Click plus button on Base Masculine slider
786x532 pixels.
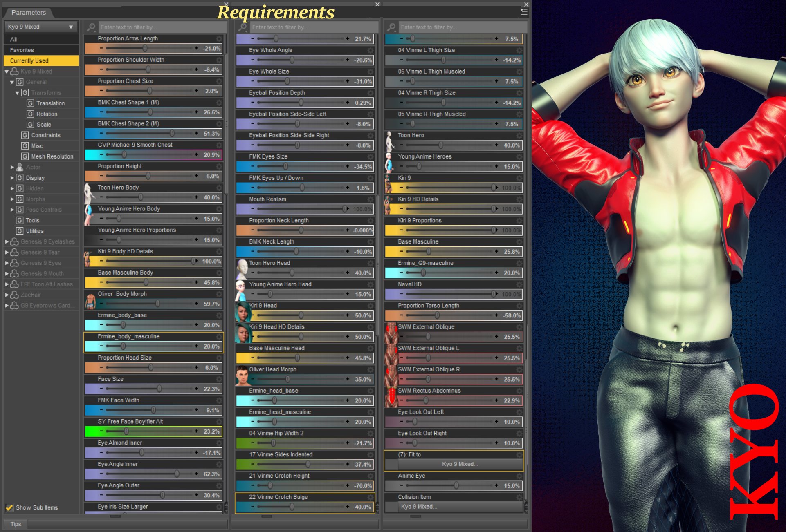[x=496, y=252]
